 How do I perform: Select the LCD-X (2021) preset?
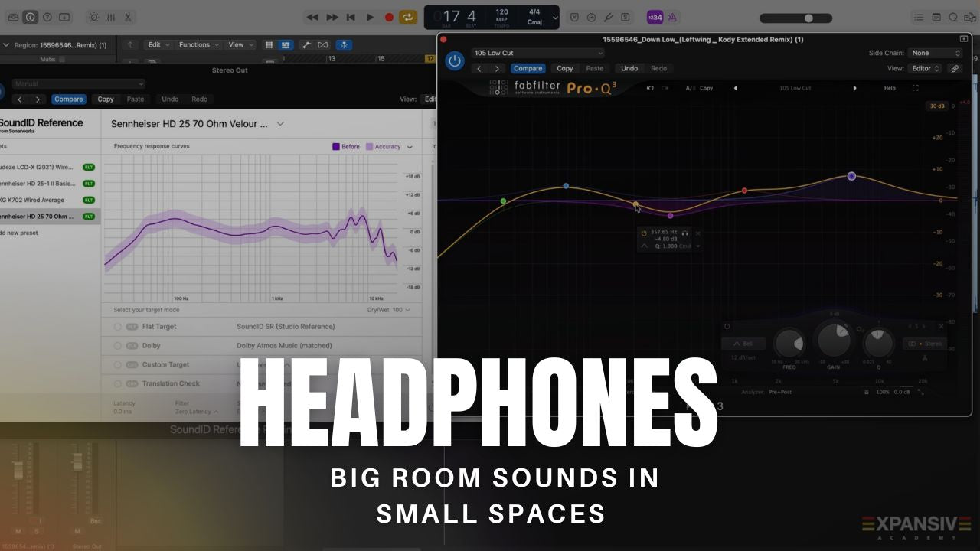point(51,167)
